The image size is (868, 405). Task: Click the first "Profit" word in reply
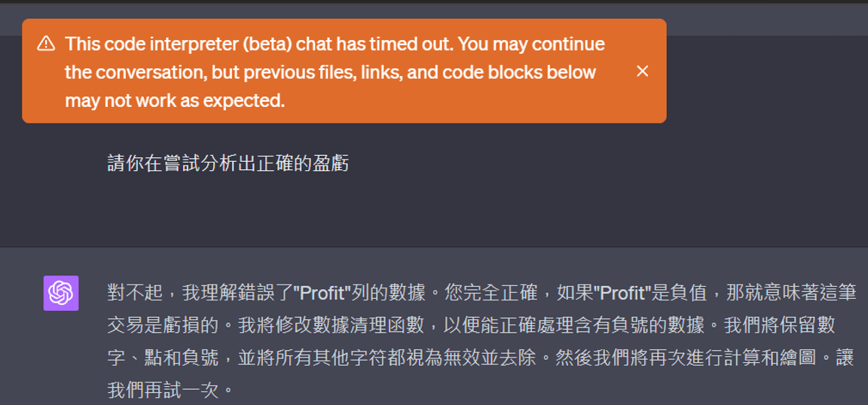[322, 291]
